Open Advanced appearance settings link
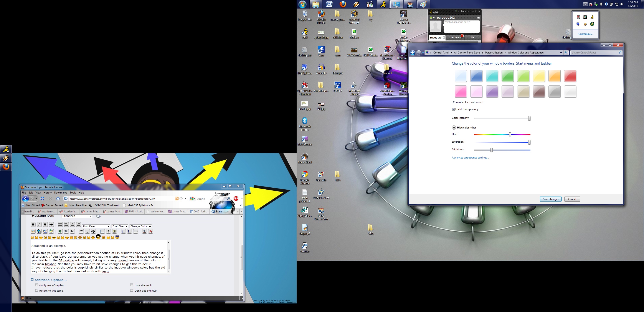644x312 pixels. [x=470, y=157]
